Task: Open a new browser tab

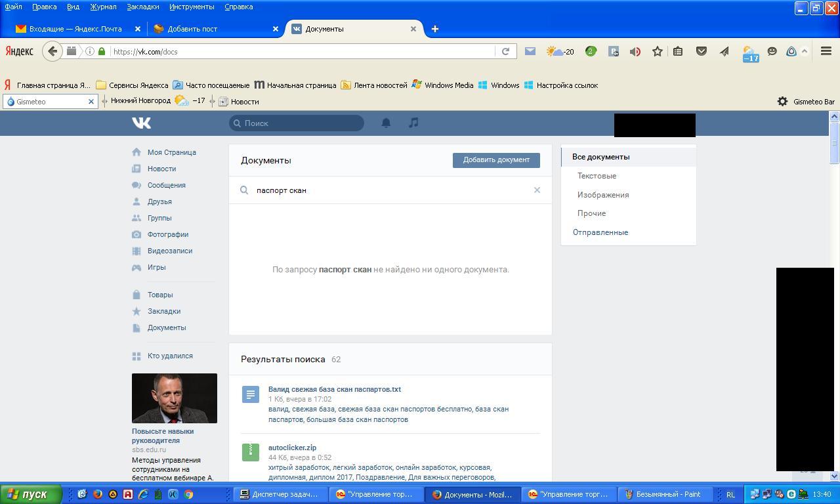Action: click(x=434, y=29)
